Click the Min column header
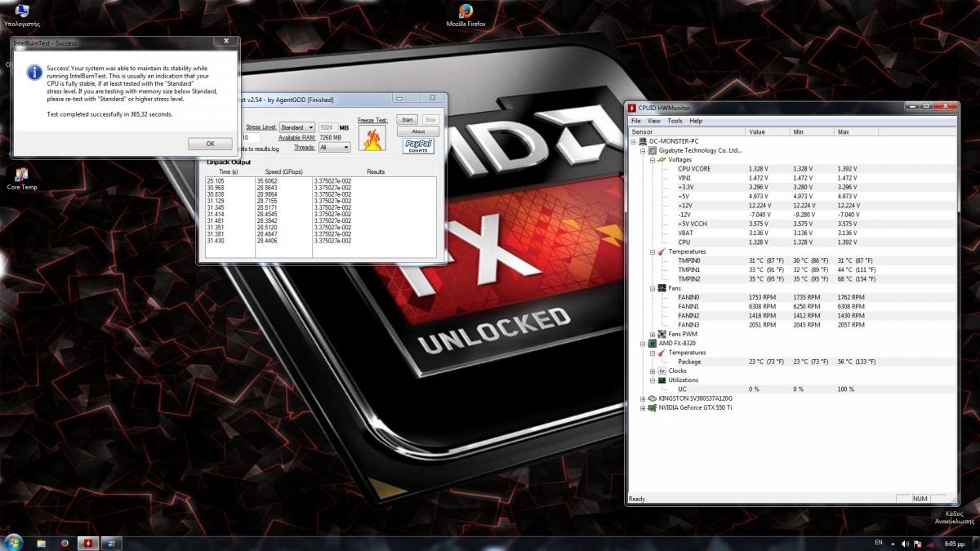 coord(812,131)
